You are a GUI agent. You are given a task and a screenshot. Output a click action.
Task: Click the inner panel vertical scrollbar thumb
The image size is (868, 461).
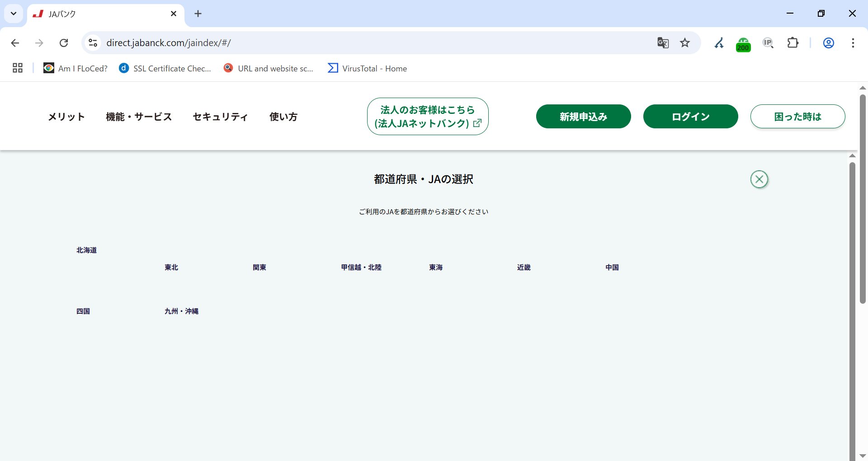(x=852, y=311)
